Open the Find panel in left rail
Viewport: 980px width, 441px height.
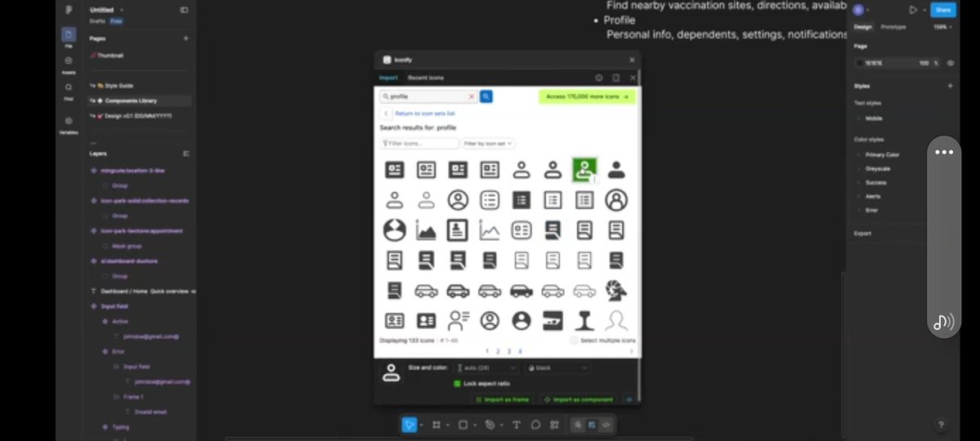tap(69, 91)
